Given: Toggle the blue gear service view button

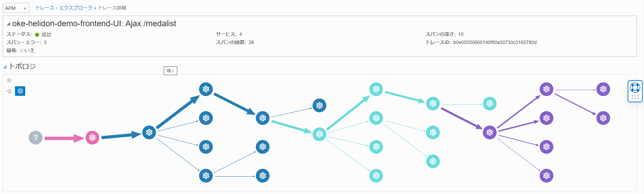Looking at the screenshot, I should 20,91.
